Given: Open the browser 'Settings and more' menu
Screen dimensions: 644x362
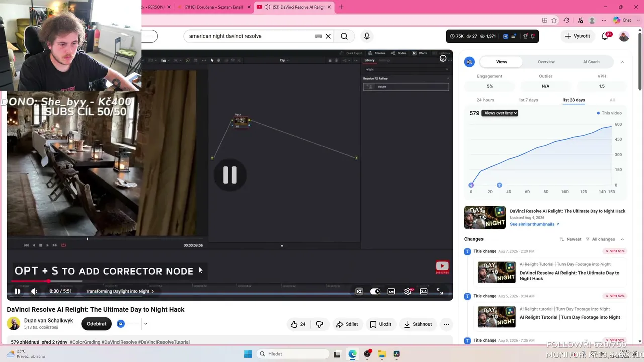Looking at the screenshot, I should tap(605, 20).
